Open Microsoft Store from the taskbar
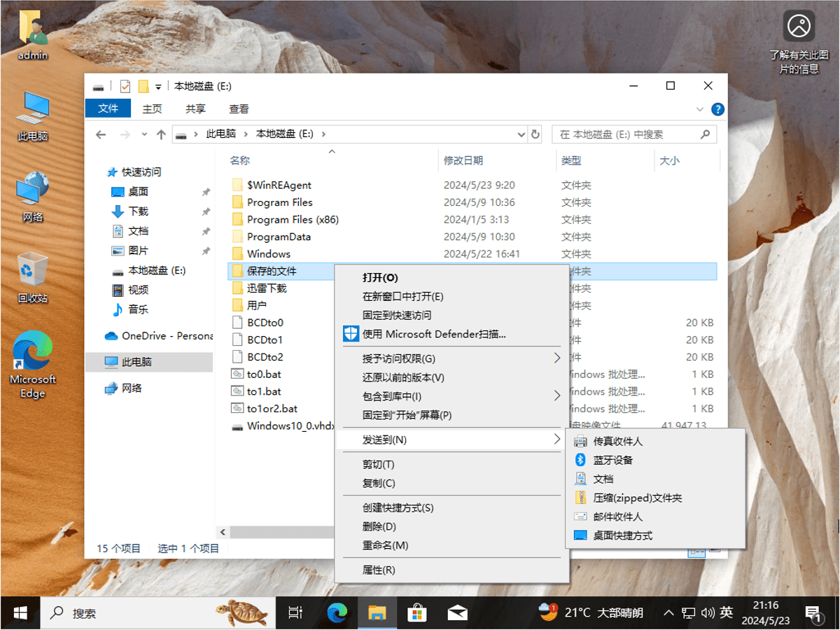 click(418, 612)
